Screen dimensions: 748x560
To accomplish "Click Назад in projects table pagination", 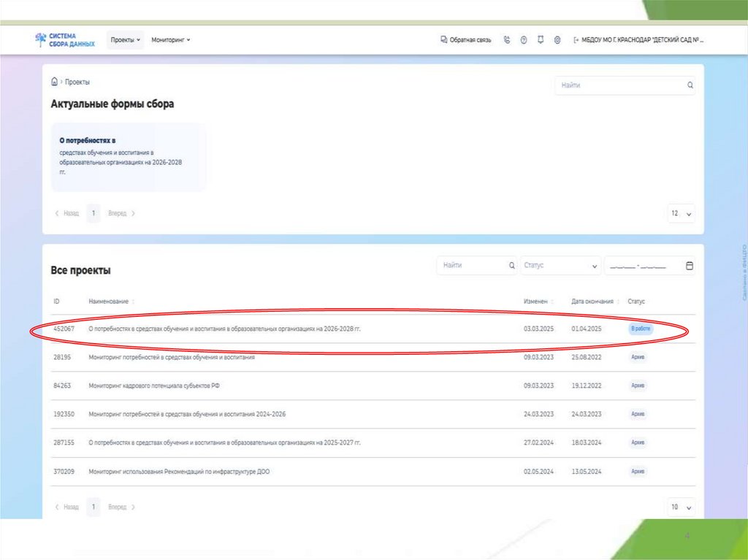I will pyautogui.click(x=67, y=507).
